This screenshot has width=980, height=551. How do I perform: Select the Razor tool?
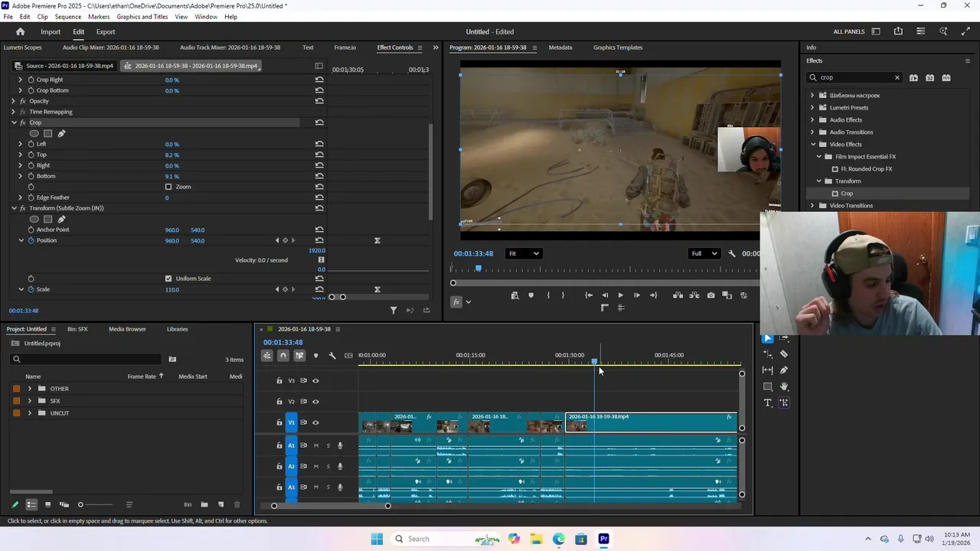[784, 354]
